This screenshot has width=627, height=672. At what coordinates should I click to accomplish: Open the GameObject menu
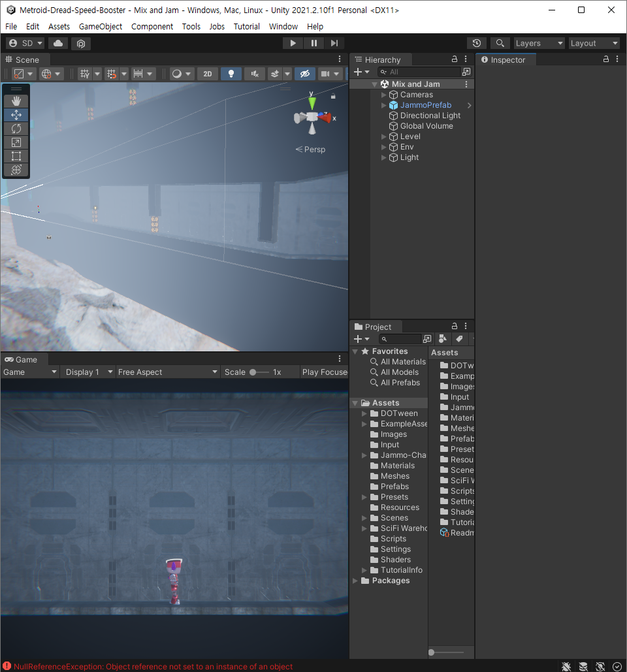[101, 27]
